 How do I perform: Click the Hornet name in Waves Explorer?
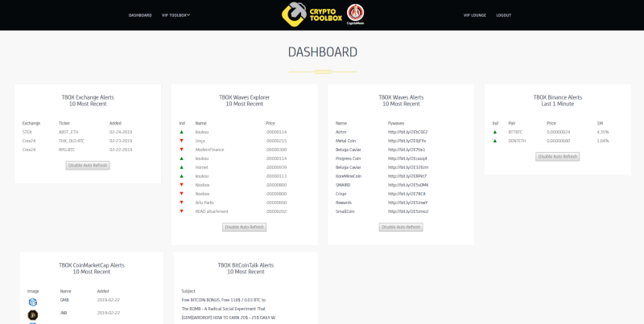click(x=202, y=167)
